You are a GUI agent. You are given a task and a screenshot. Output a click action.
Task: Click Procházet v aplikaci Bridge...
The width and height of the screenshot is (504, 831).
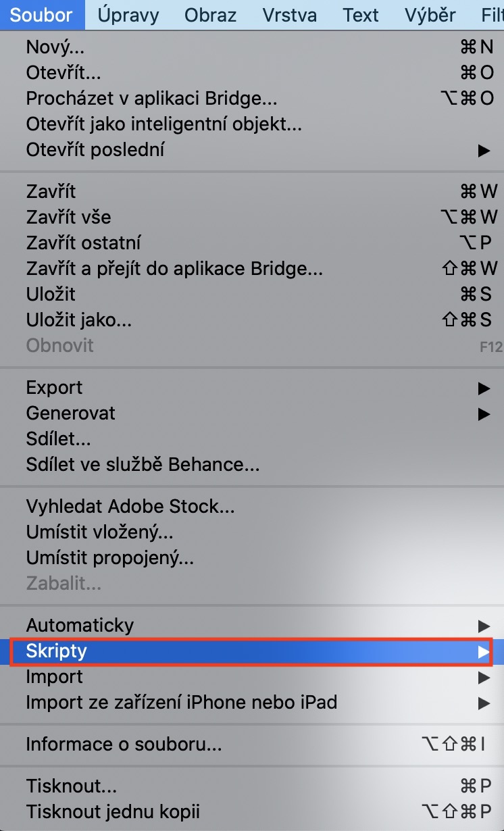click(x=151, y=99)
